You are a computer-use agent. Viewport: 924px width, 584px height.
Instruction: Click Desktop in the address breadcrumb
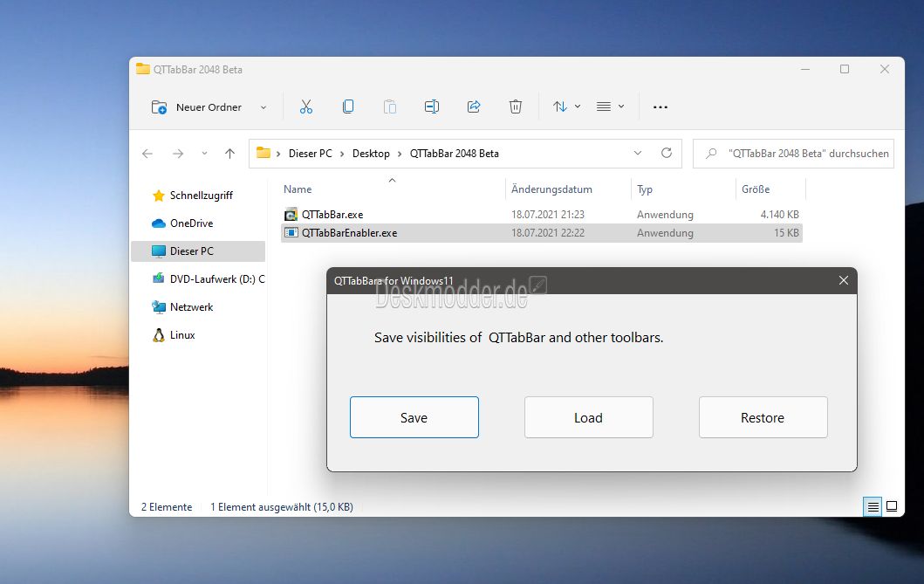coord(371,154)
